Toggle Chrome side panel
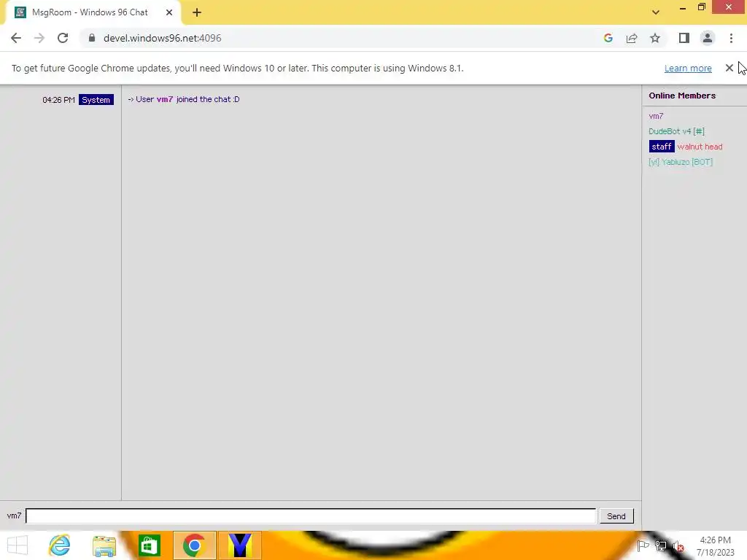The image size is (747, 560). (x=684, y=38)
